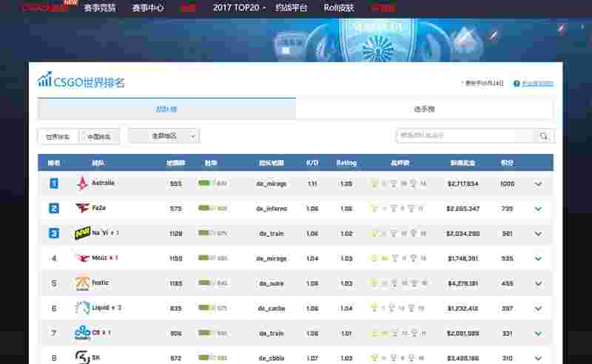
Task: Click the Astralis win rate bar
Action: click(204, 183)
